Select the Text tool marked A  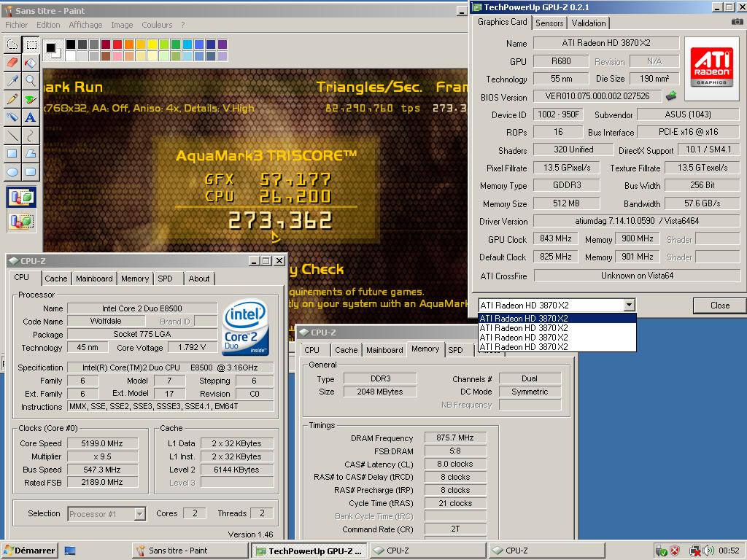pos(31,117)
